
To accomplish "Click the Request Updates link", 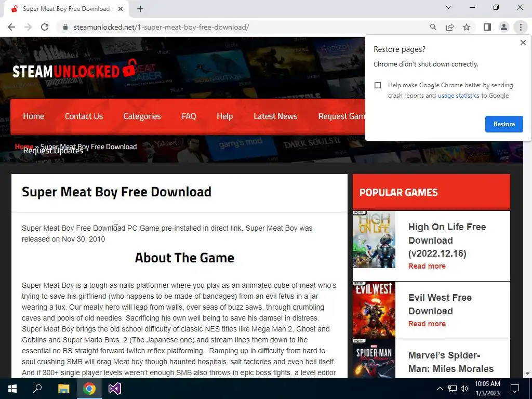I will click(x=54, y=151).
